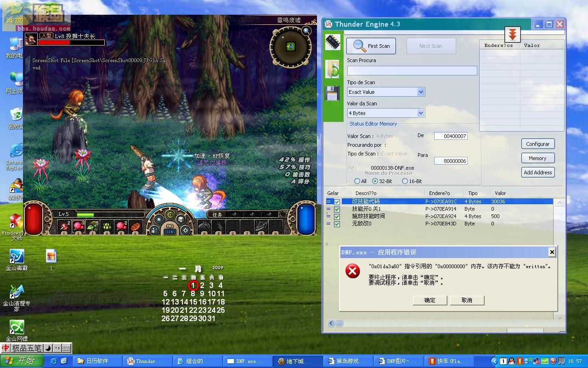Click the Scan Procura input field
588x368 pixels.
[412, 70]
